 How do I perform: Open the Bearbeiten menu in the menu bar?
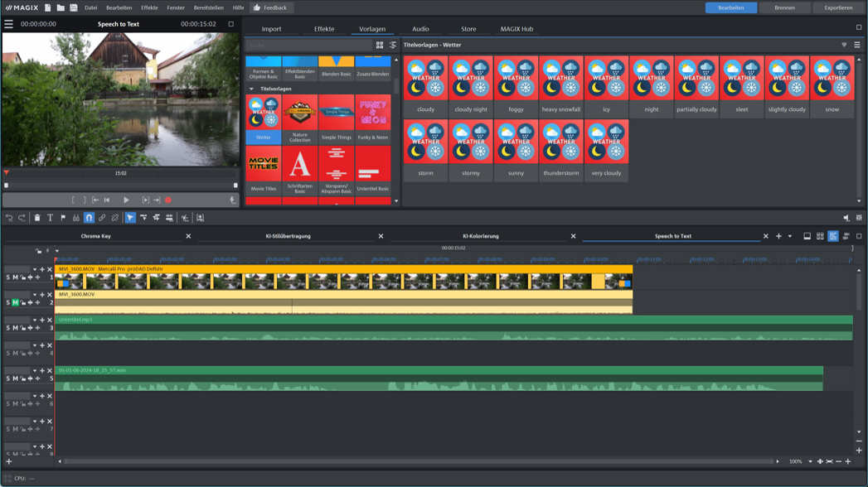pyautogui.click(x=119, y=7)
